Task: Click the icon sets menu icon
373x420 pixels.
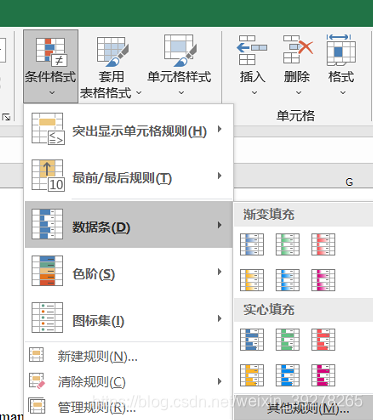Action: (x=47, y=317)
